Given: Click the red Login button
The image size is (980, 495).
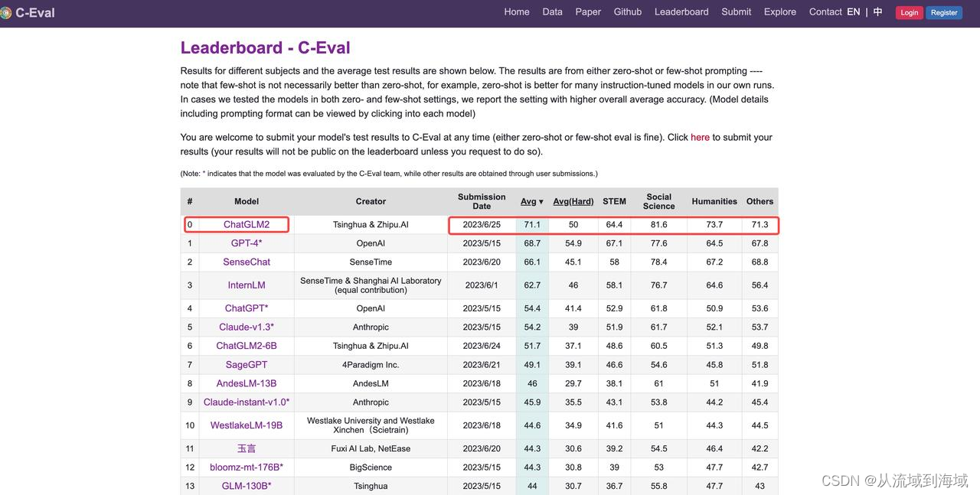Looking at the screenshot, I should tap(910, 12).
